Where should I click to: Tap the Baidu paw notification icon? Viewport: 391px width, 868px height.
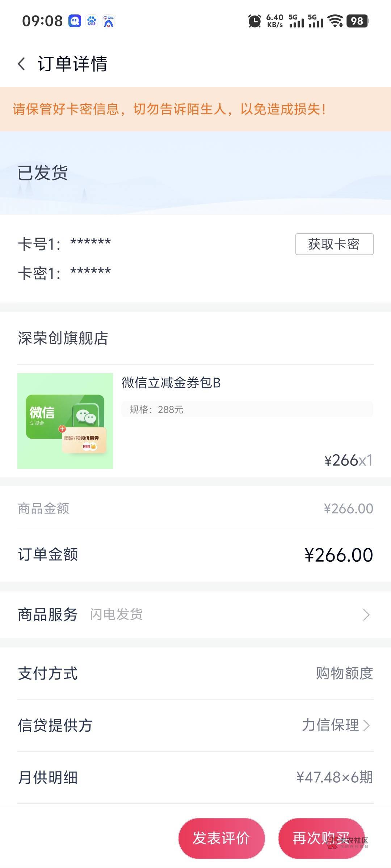(92, 21)
